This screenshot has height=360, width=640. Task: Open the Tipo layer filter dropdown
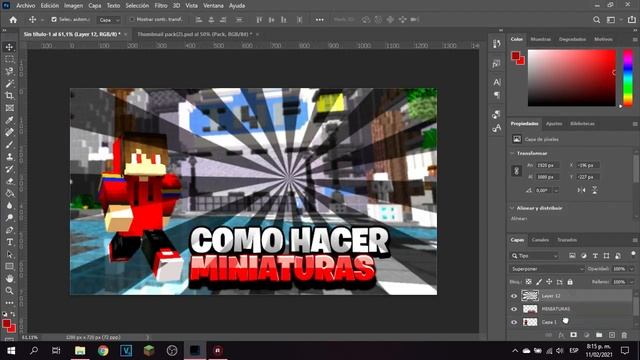pos(534,256)
